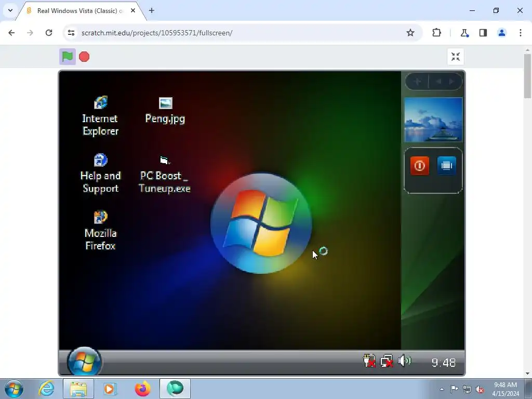The width and height of the screenshot is (532, 399).
Task: Click sidebar previous arrow button
Action: point(438,82)
